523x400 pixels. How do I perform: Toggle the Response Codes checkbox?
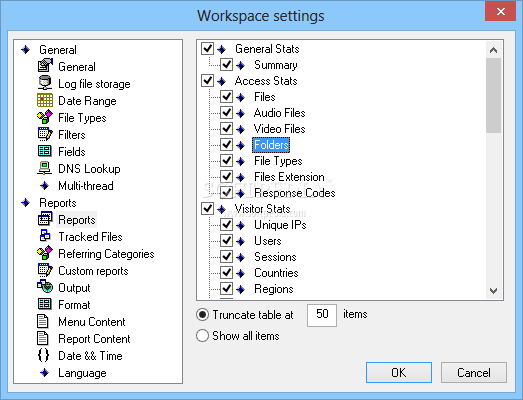point(226,192)
